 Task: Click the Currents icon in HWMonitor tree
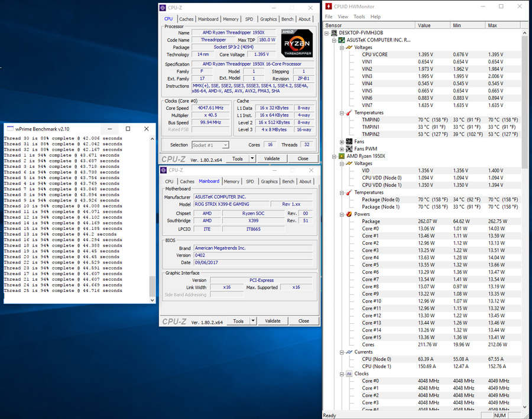pyautogui.click(x=349, y=352)
